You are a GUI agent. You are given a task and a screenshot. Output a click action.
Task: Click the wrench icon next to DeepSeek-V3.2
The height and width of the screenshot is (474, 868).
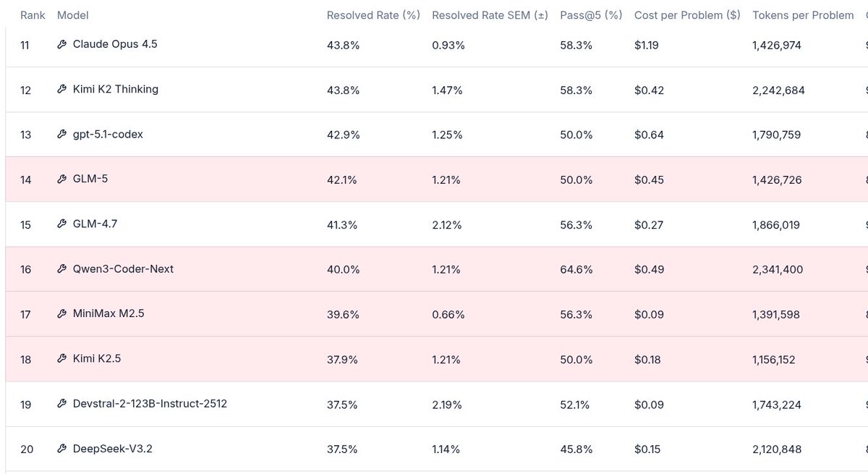(61, 449)
